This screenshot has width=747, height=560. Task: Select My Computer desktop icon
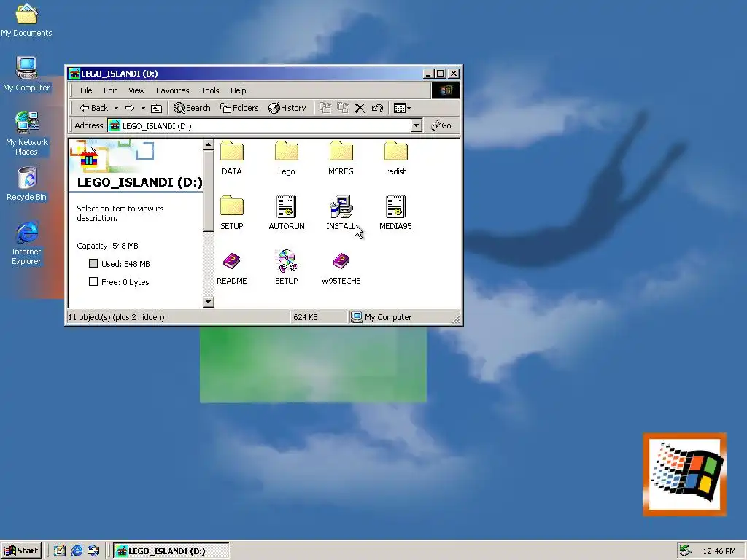click(26, 74)
